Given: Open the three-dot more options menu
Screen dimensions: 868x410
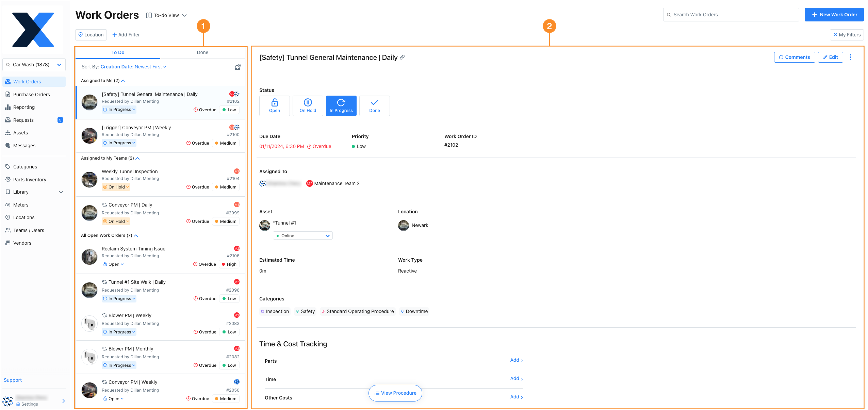Looking at the screenshot, I should pyautogui.click(x=851, y=57).
